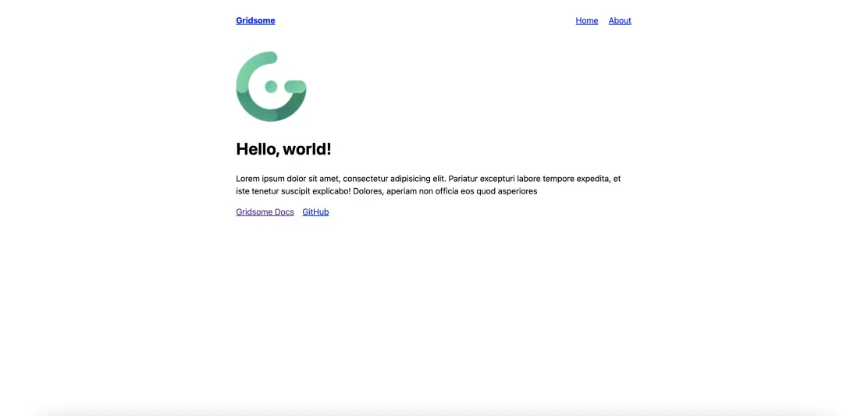This screenshot has width=868, height=416.
Task: Click the word "suscipit" in the second line
Action: tap(303, 191)
